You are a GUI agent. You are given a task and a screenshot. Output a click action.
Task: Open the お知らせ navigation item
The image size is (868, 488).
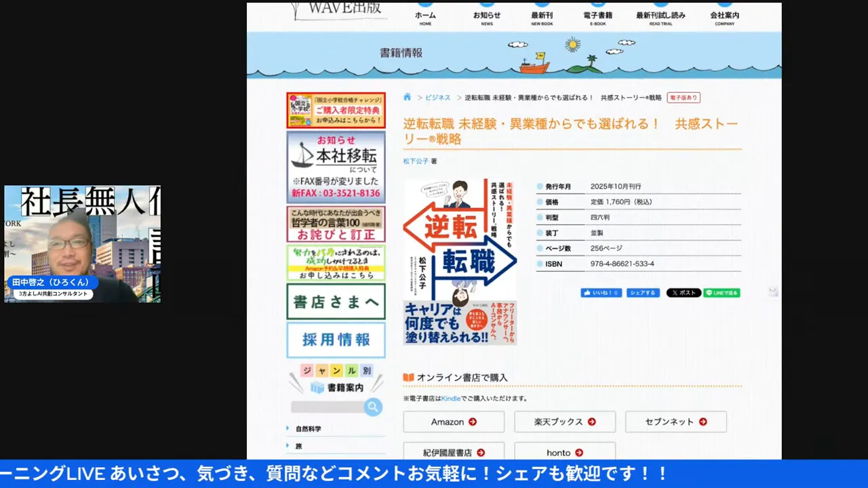[487, 16]
